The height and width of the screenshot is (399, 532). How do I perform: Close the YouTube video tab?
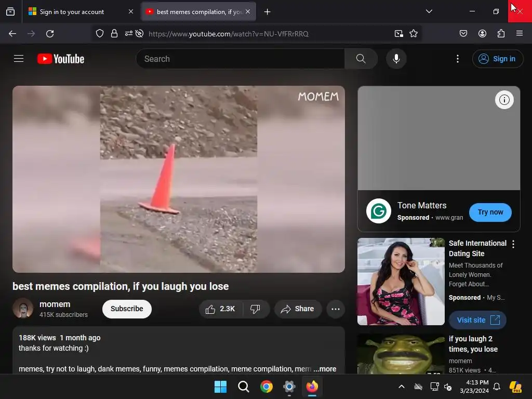click(248, 11)
